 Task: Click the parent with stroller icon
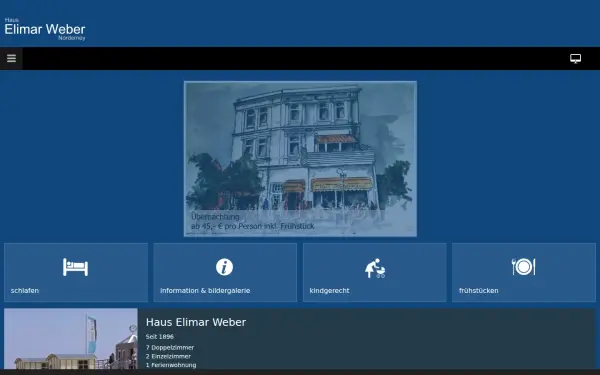pyautogui.click(x=375, y=268)
